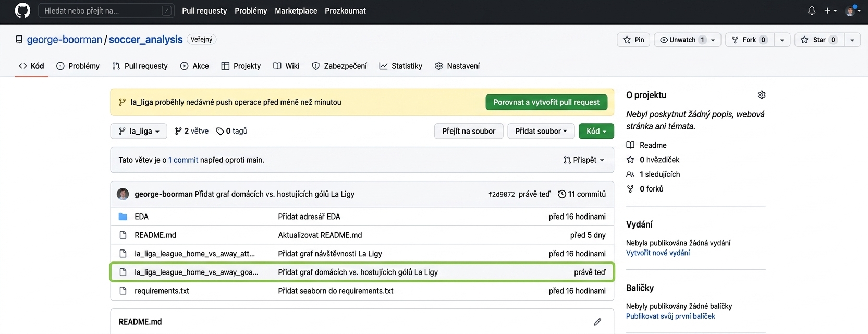This screenshot has height=334, width=868.
Task: Open the la_liga branch selector
Action: pos(139,131)
